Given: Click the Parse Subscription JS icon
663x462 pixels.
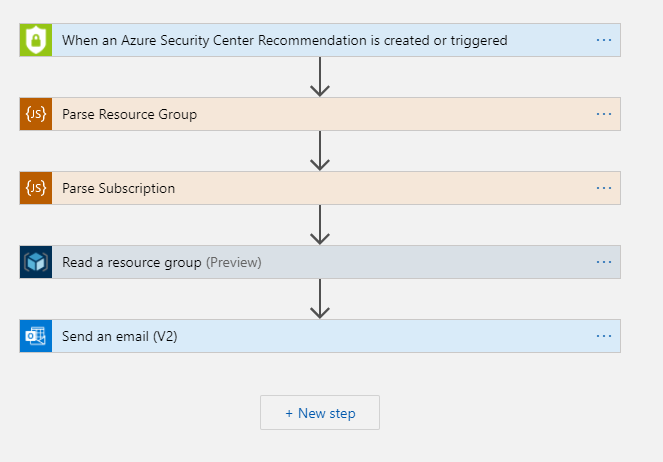Looking at the screenshot, I should [36, 188].
